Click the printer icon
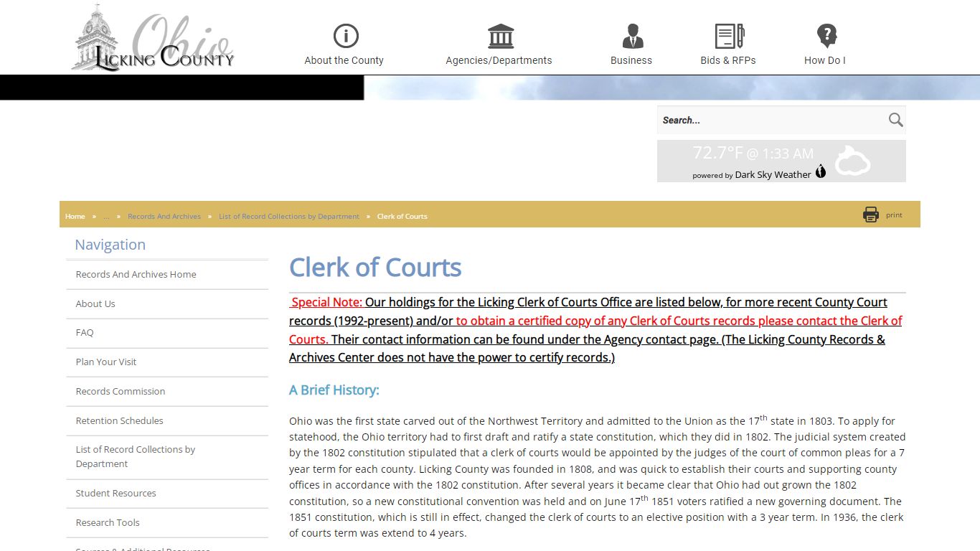This screenshot has width=980, height=551. point(871,215)
